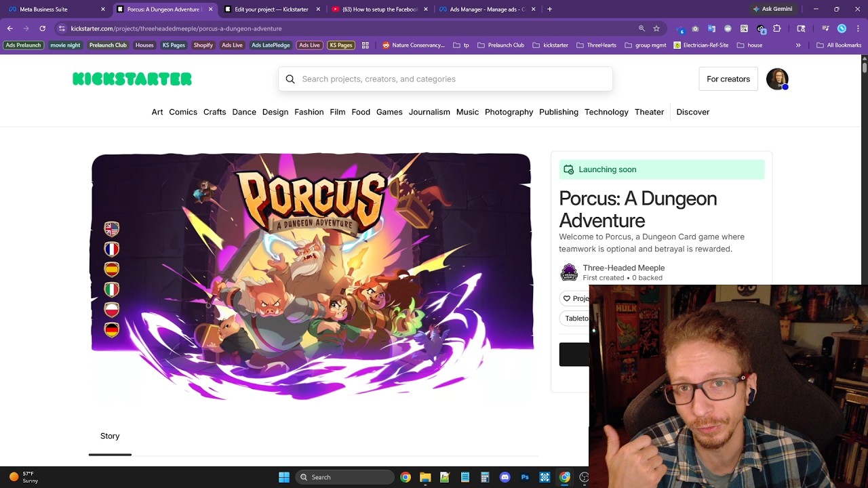Click the Porcus project cover image
Viewport: 868px width, 488px height.
pyautogui.click(x=311, y=276)
